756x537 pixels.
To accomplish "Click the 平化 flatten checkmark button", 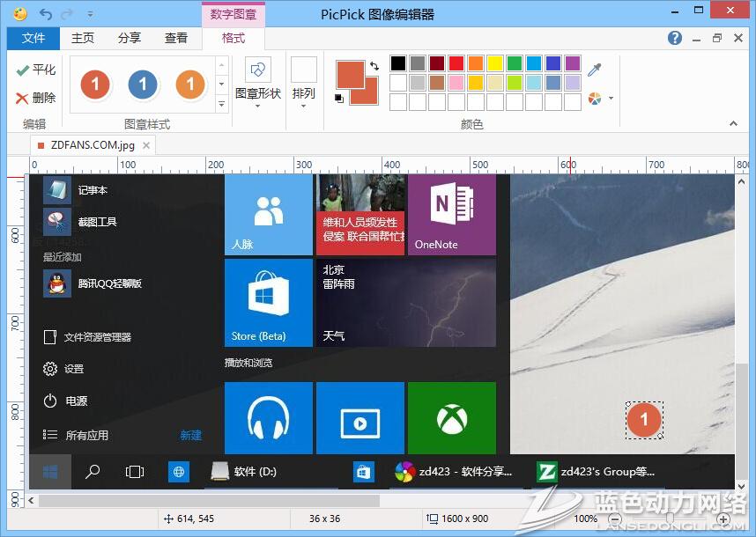I will [35, 70].
